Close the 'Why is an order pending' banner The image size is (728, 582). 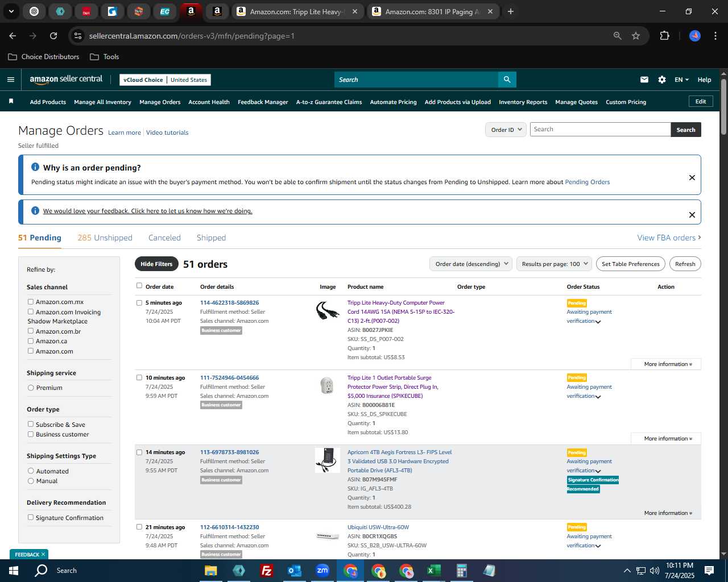tap(692, 177)
